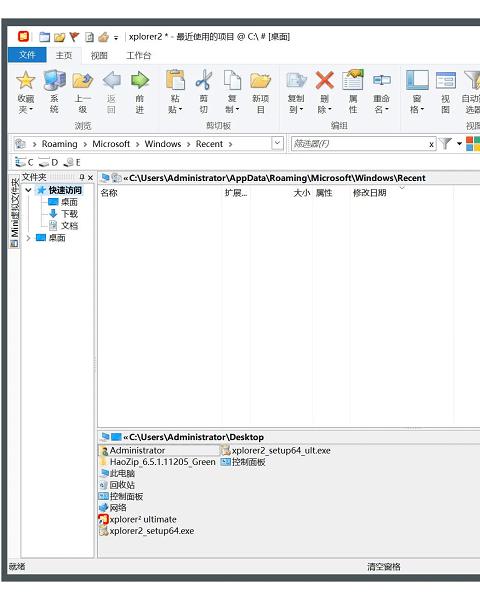The height and width of the screenshot is (600, 480).
Task: Click the colored squares icon right of filter
Action: point(473,144)
